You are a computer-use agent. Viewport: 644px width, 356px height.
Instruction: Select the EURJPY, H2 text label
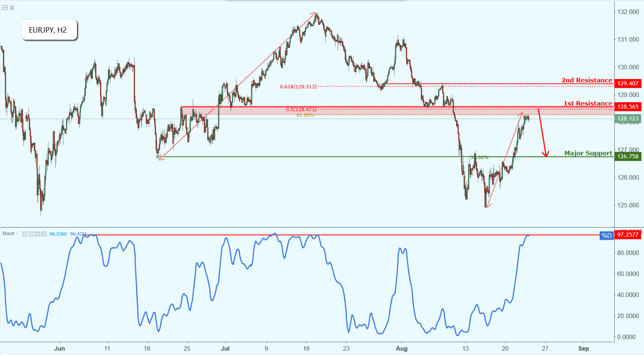point(48,30)
